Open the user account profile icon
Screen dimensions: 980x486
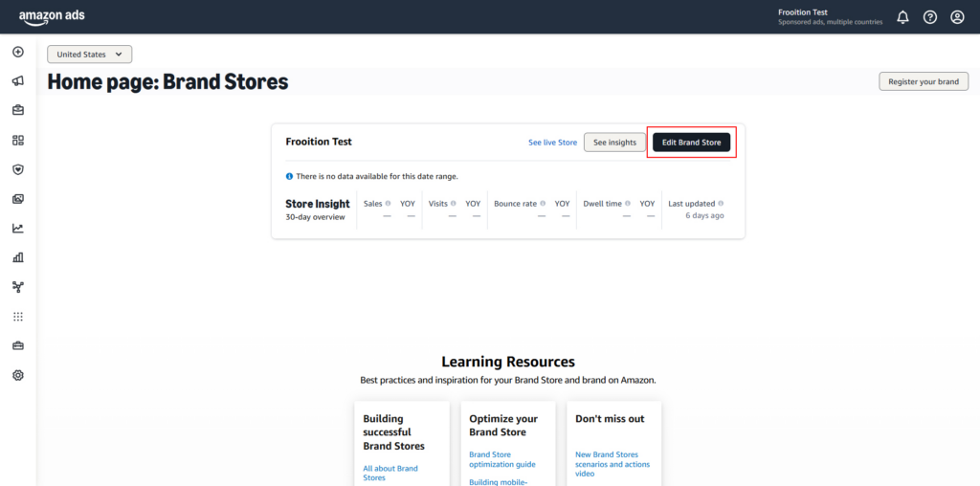(957, 17)
